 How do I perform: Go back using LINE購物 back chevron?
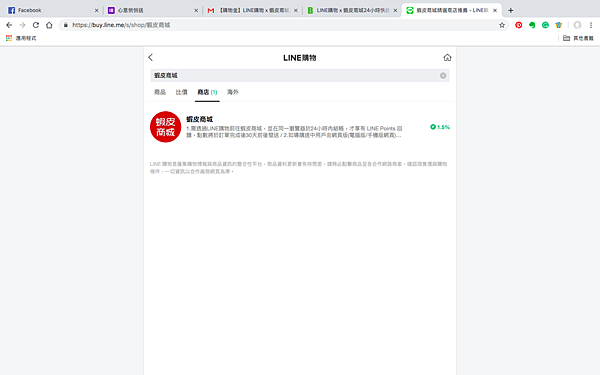coord(150,57)
